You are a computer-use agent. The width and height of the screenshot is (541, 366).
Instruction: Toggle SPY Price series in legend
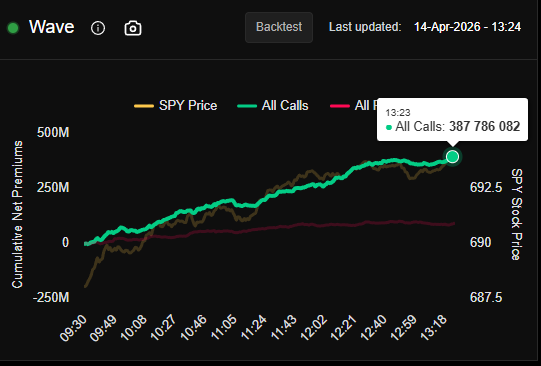pos(176,106)
